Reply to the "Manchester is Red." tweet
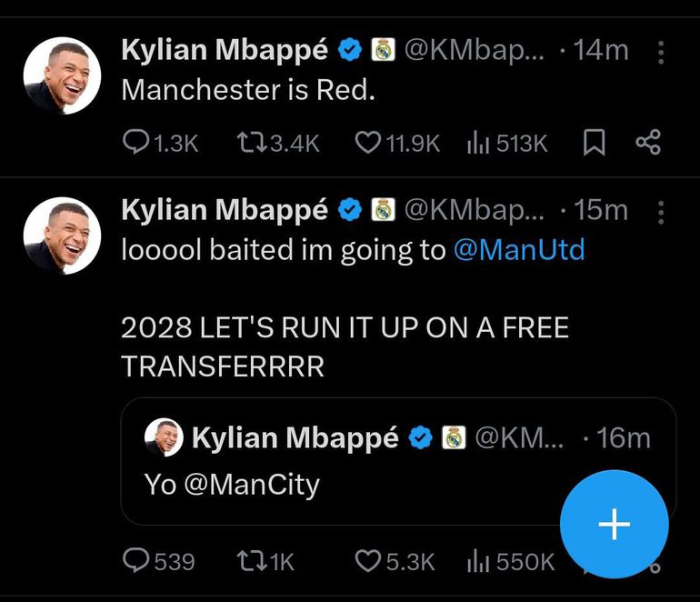This screenshot has width=700, height=602. pos(136,143)
